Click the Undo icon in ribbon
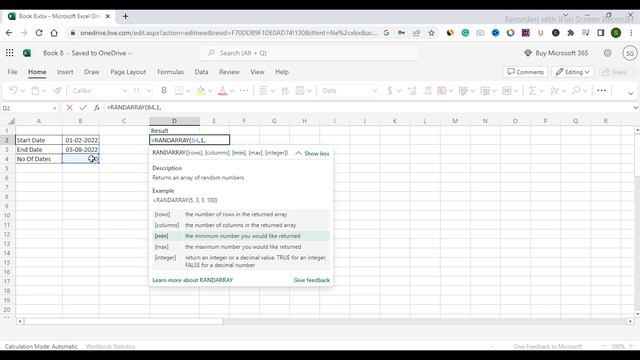This screenshot has width=640, height=360. pyautogui.click(x=13, y=91)
